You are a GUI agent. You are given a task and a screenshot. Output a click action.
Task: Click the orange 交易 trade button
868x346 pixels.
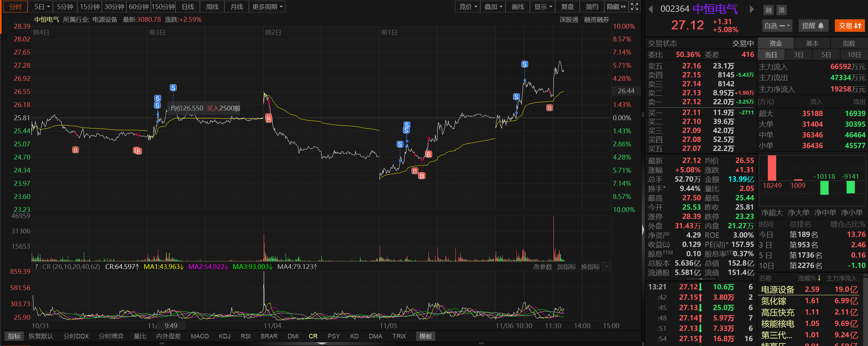pos(850,26)
